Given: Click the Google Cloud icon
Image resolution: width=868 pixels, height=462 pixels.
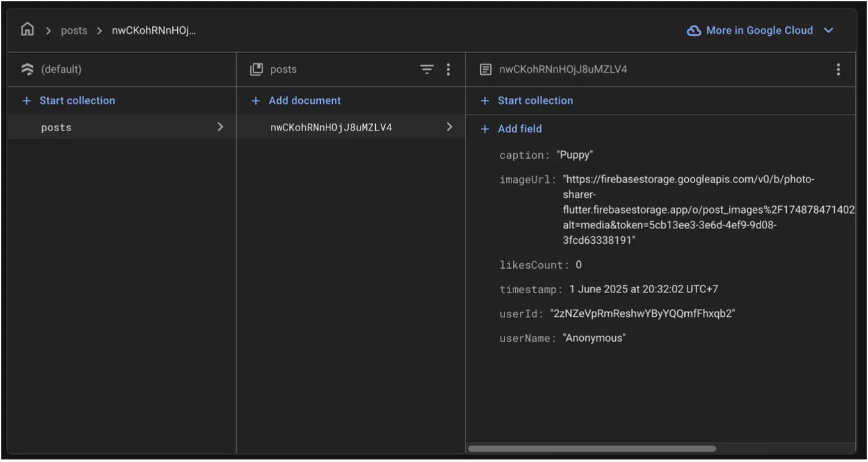Looking at the screenshot, I should click(694, 31).
